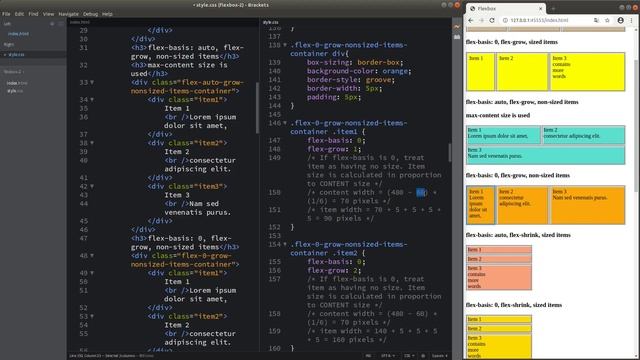This screenshot has width=640, height=360.
Task: Open the Debug menu
Action: tap(90, 14)
